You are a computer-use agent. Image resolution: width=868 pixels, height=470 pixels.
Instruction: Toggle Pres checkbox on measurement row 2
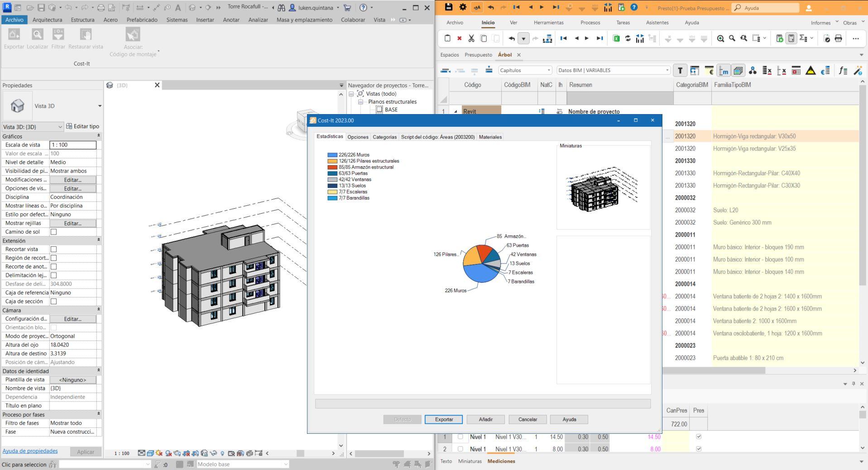click(699, 449)
